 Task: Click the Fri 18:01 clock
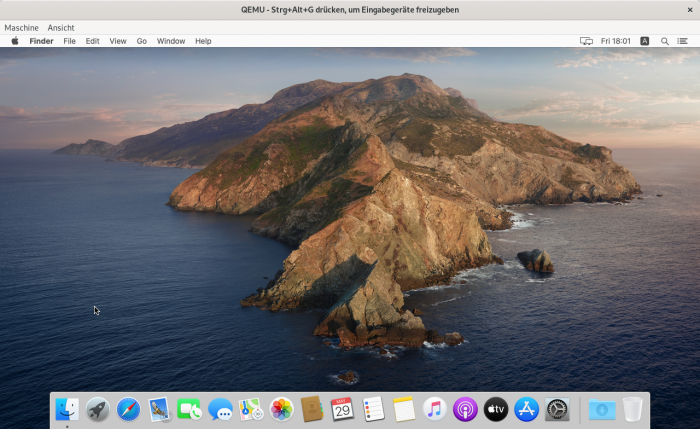(x=616, y=41)
